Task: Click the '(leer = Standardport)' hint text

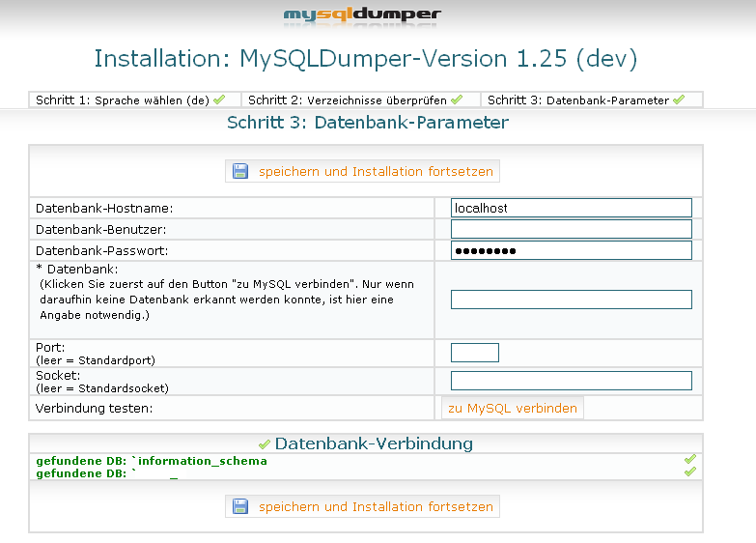Action: tap(96, 360)
